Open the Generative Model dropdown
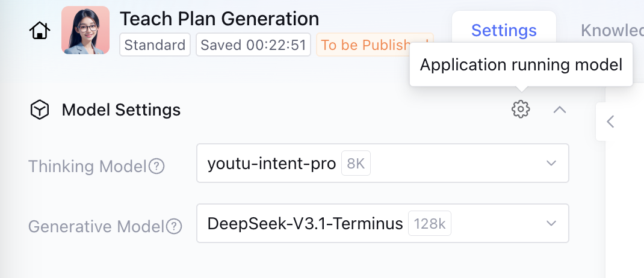The image size is (644, 278). click(382, 223)
